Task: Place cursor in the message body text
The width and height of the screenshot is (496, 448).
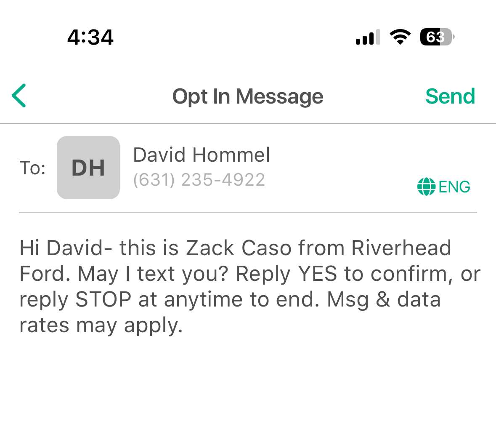Action: (248, 286)
